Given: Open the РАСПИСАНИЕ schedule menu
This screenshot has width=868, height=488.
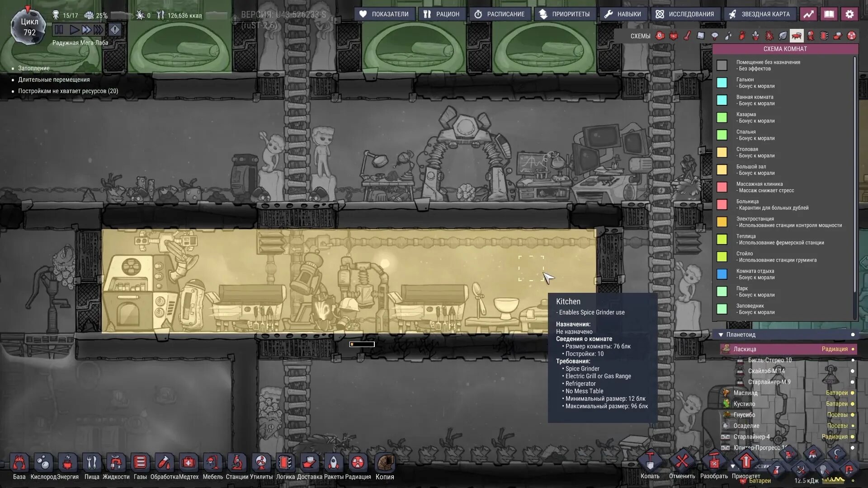Looking at the screenshot, I should point(499,14).
